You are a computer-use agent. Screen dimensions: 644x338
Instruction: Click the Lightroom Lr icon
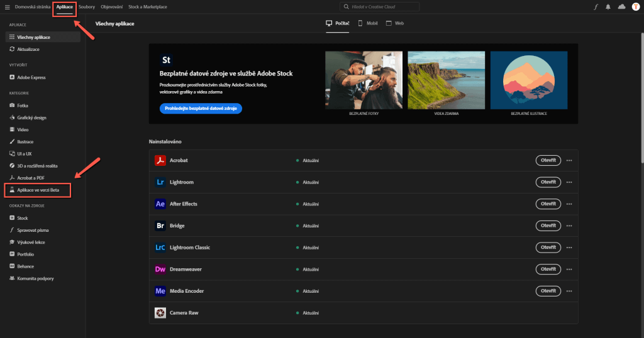(x=160, y=182)
